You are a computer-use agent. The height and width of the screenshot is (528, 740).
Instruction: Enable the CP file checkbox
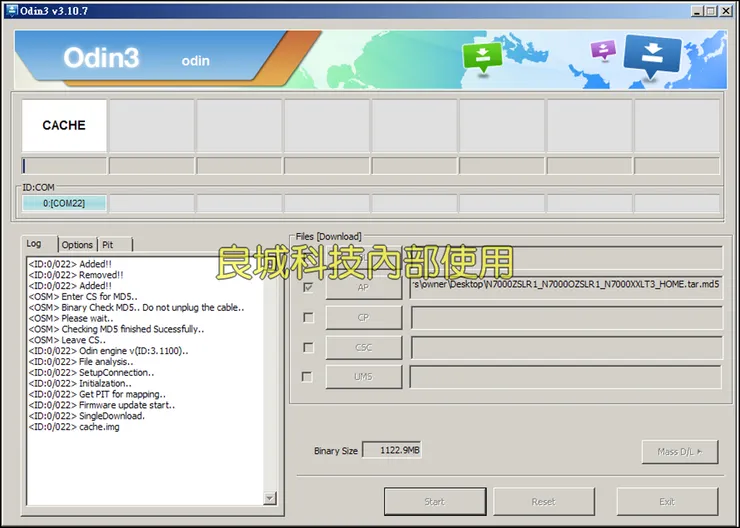[x=308, y=318]
